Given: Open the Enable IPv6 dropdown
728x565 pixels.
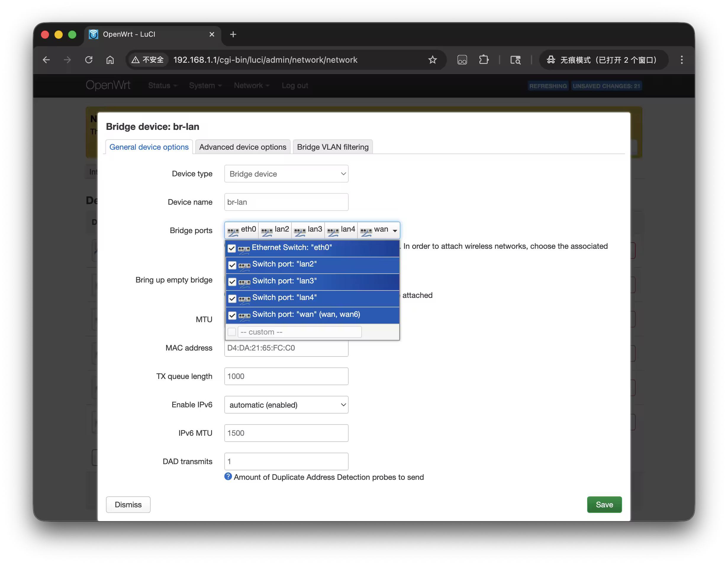Looking at the screenshot, I should (286, 404).
